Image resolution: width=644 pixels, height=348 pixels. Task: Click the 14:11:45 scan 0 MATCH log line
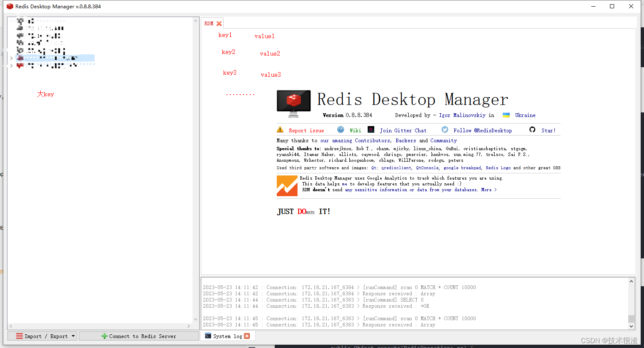pos(339,319)
